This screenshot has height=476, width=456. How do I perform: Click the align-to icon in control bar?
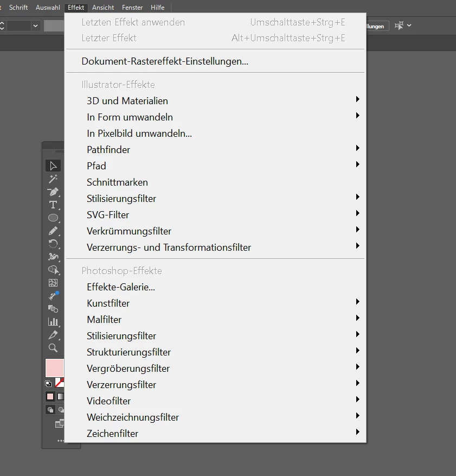click(399, 26)
